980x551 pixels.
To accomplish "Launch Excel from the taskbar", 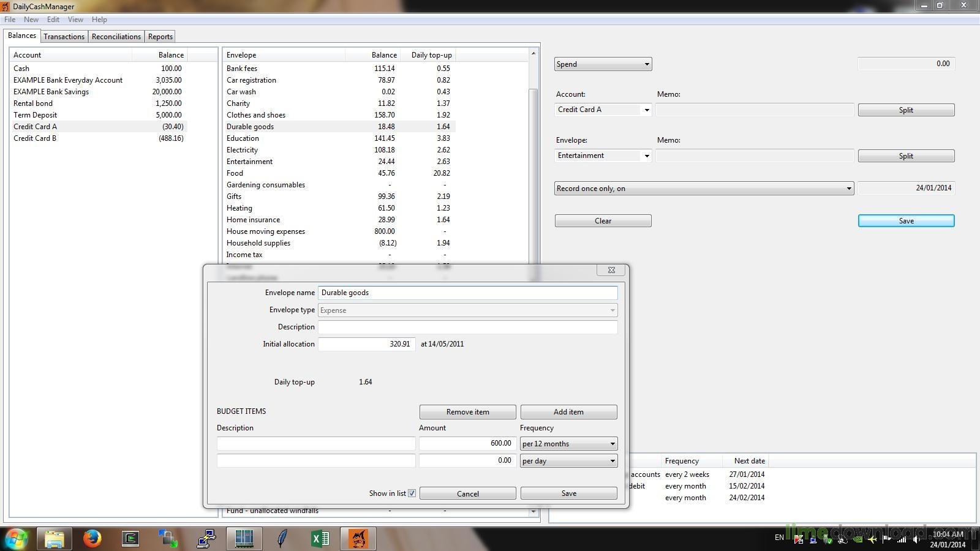I will pos(320,539).
